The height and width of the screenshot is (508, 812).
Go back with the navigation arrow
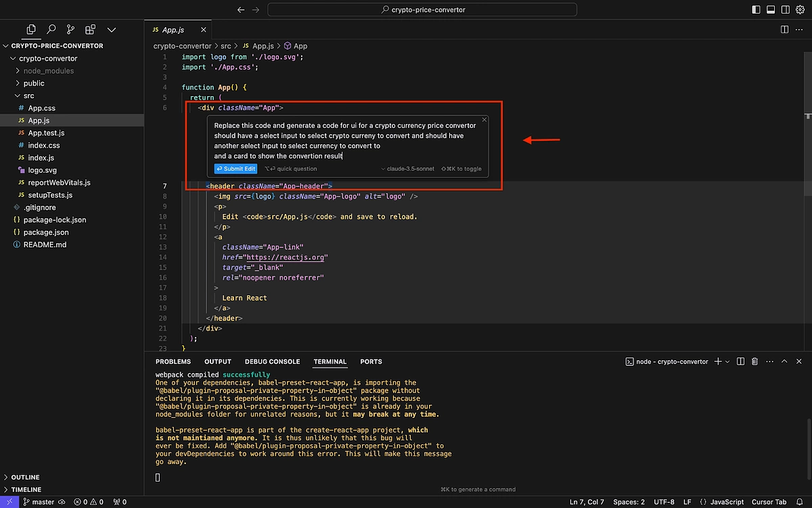click(241, 9)
